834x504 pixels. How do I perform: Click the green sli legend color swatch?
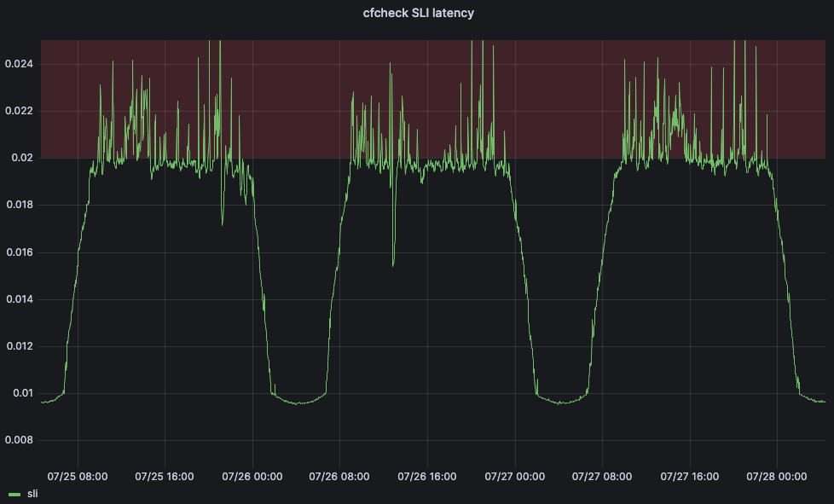coord(14,495)
